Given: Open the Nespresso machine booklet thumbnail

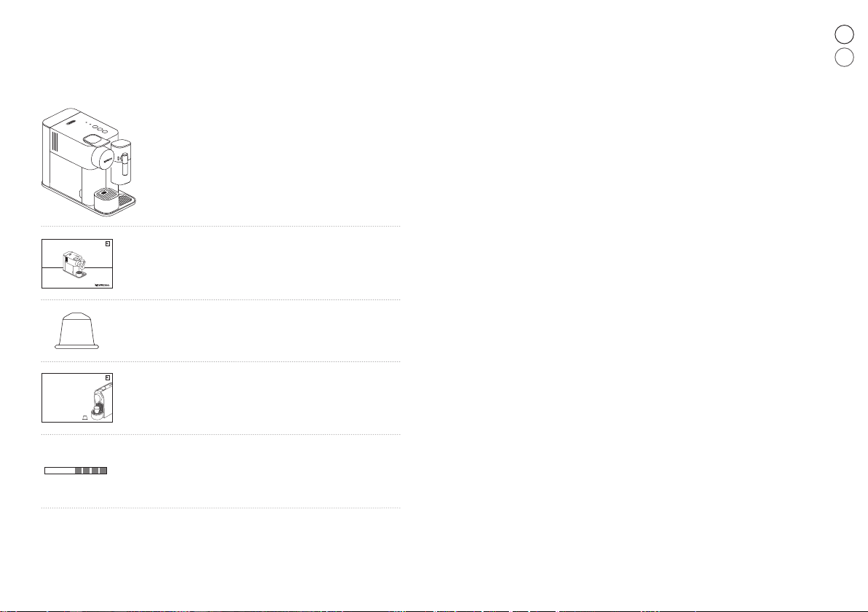Looking at the screenshot, I should (77, 264).
